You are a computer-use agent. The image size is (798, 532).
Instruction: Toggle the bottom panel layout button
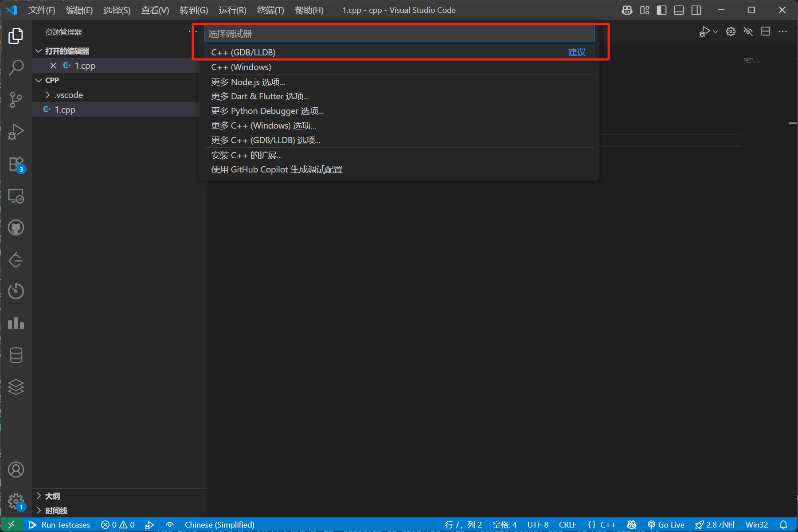click(679, 10)
